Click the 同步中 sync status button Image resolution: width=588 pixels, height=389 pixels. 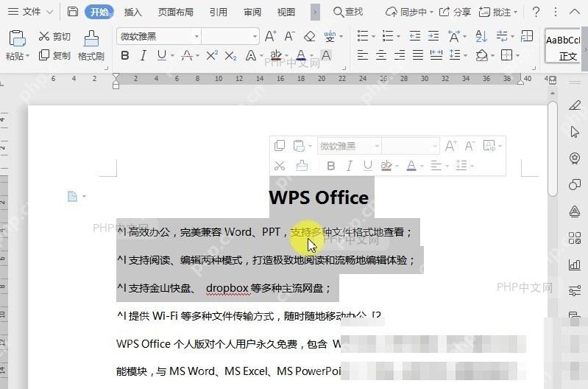click(409, 12)
